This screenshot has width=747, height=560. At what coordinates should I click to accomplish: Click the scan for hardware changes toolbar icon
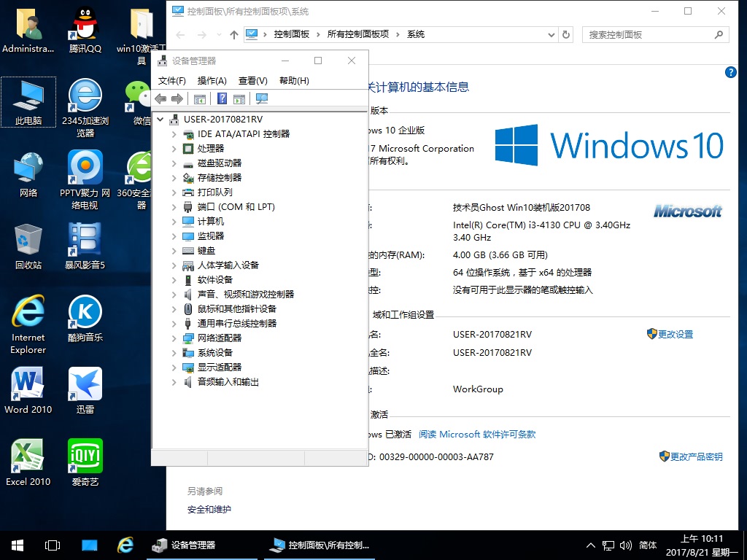(x=262, y=98)
